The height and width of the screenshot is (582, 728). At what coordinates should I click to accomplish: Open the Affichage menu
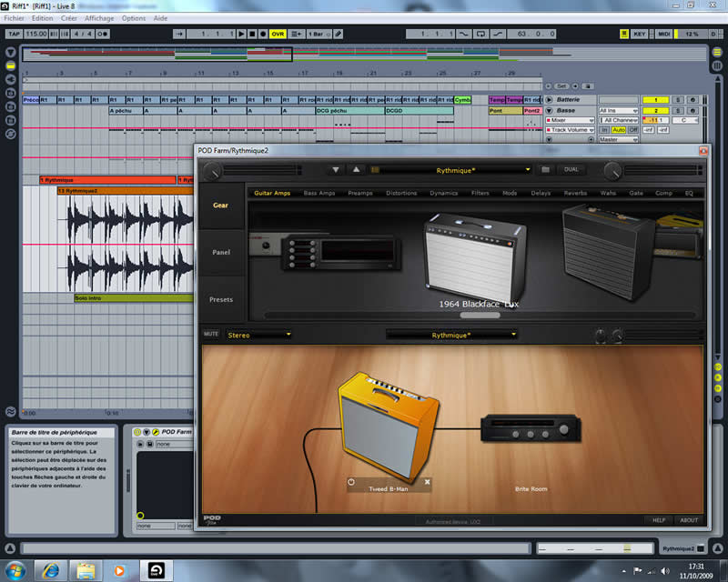(99, 18)
